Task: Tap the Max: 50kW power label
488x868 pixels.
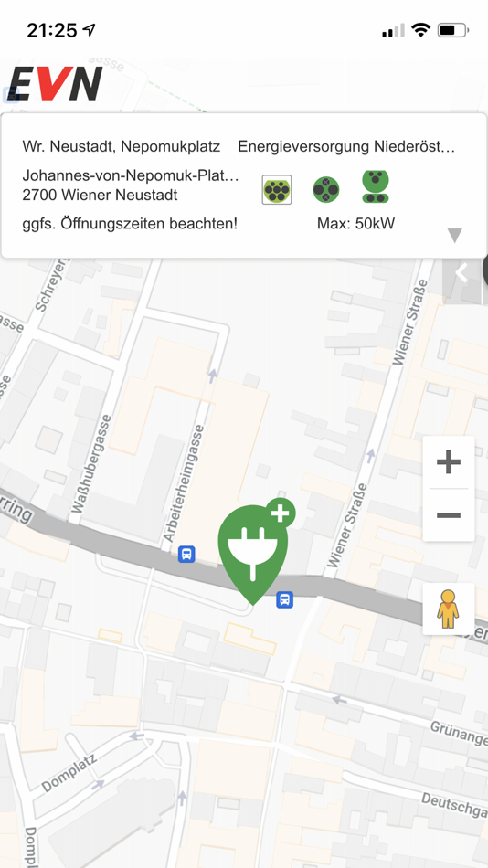Action: tap(356, 224)
